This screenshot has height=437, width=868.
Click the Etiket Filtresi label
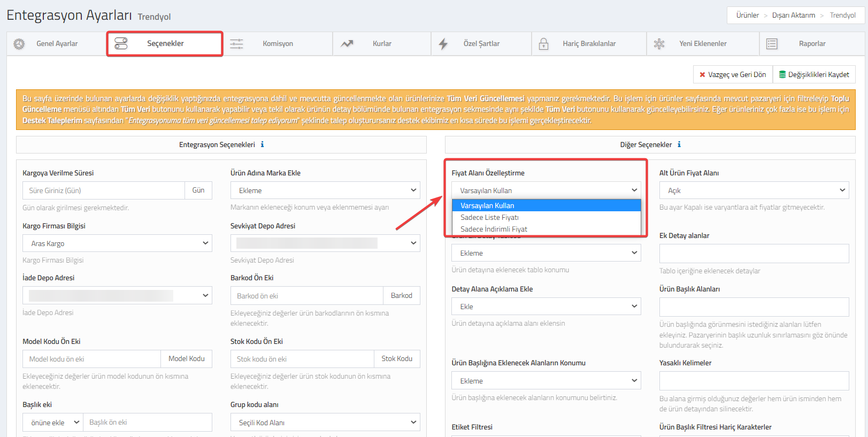coord(472,427)
